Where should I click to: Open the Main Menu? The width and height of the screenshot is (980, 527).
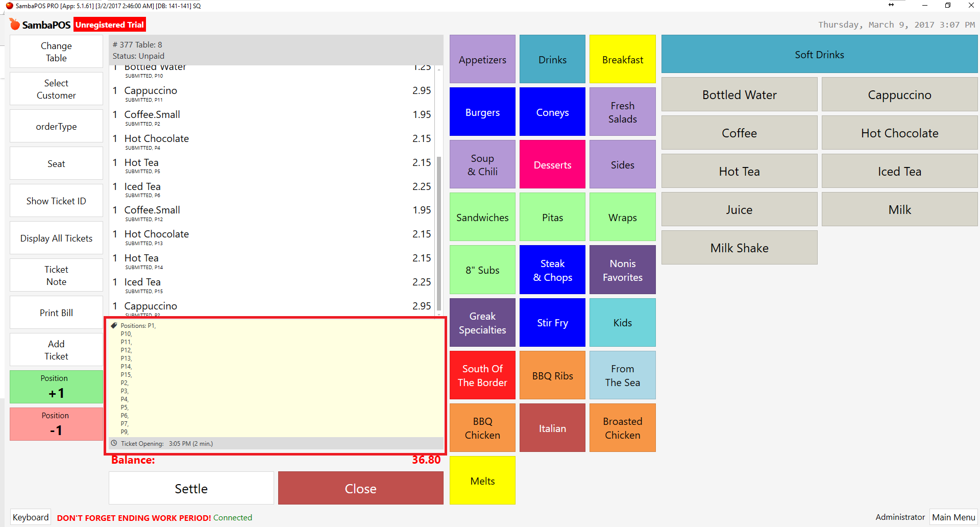(x=953, y=517)
